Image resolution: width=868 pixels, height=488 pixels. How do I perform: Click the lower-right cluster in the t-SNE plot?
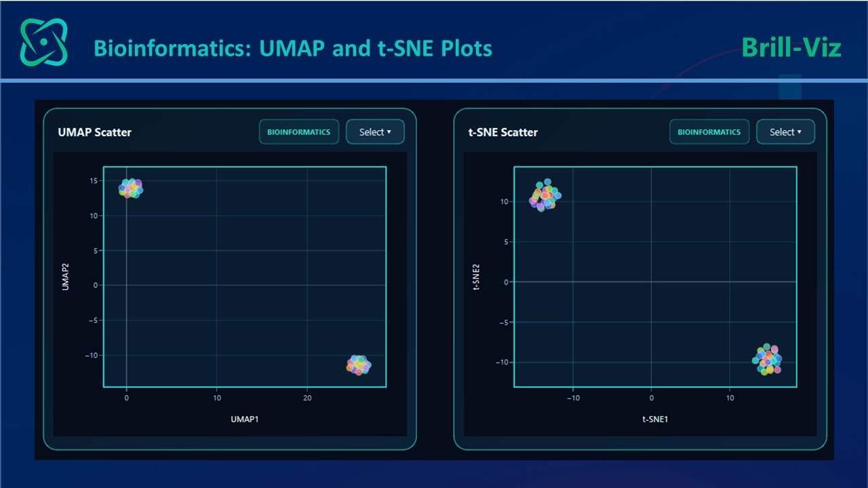coord(767,359)
